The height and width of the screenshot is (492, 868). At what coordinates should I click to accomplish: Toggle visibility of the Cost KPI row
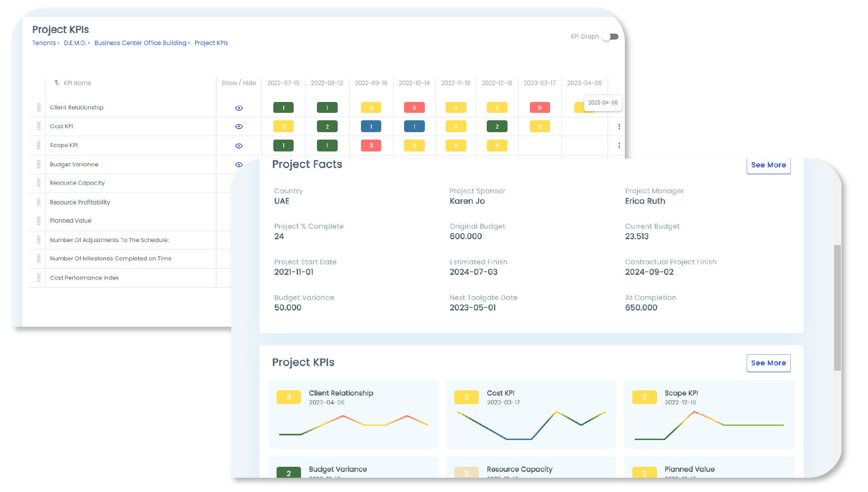[239, 127]
